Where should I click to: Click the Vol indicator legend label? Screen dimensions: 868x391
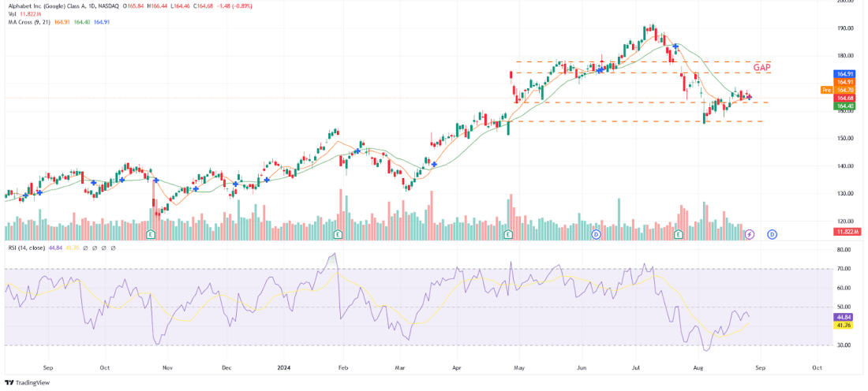(11, 14)
